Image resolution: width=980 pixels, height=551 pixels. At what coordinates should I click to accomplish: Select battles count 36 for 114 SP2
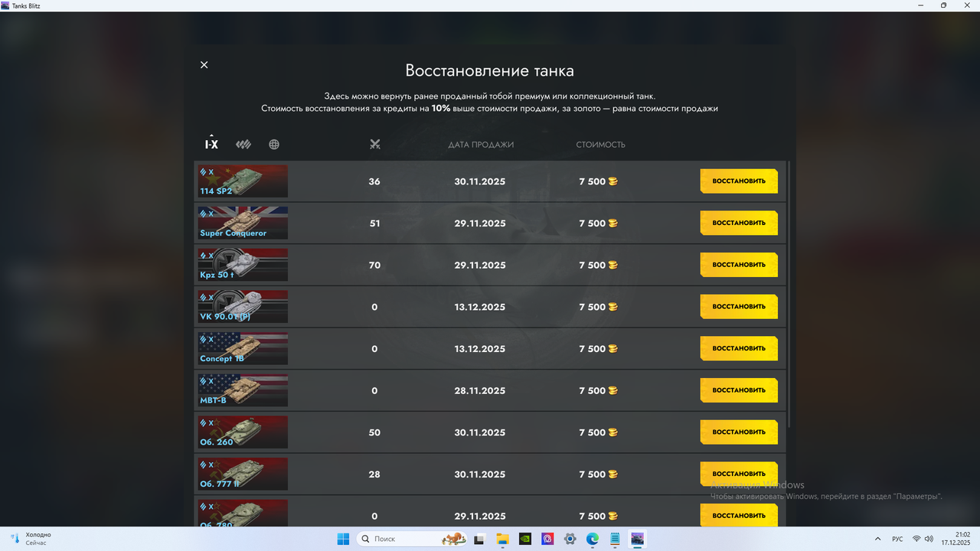click(374, 182)
